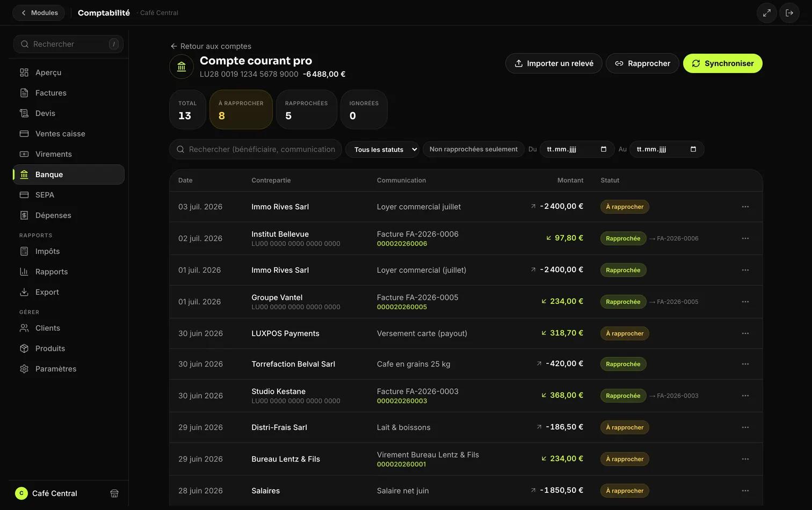Open row actions for LUXPOS Payments

[x=745, y=333]
